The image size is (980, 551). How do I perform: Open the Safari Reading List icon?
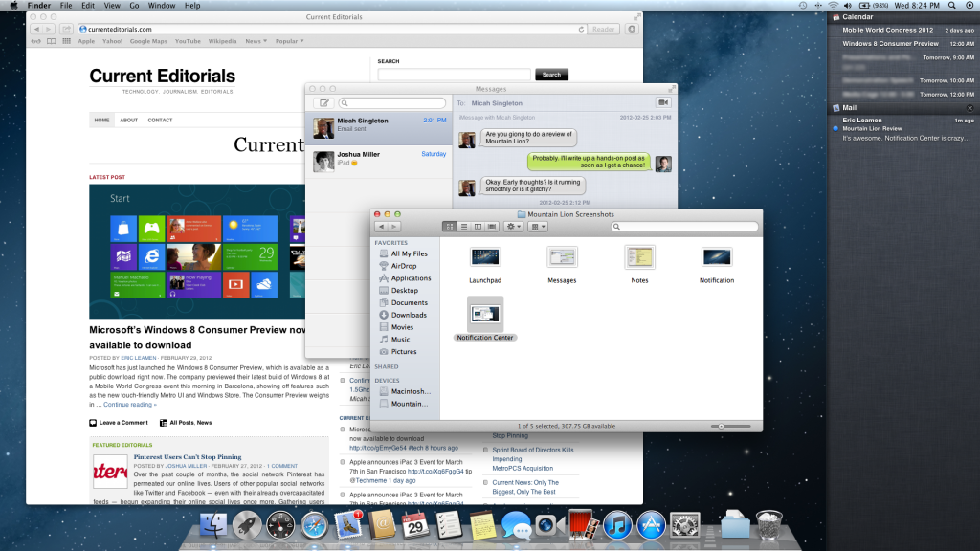35,41
